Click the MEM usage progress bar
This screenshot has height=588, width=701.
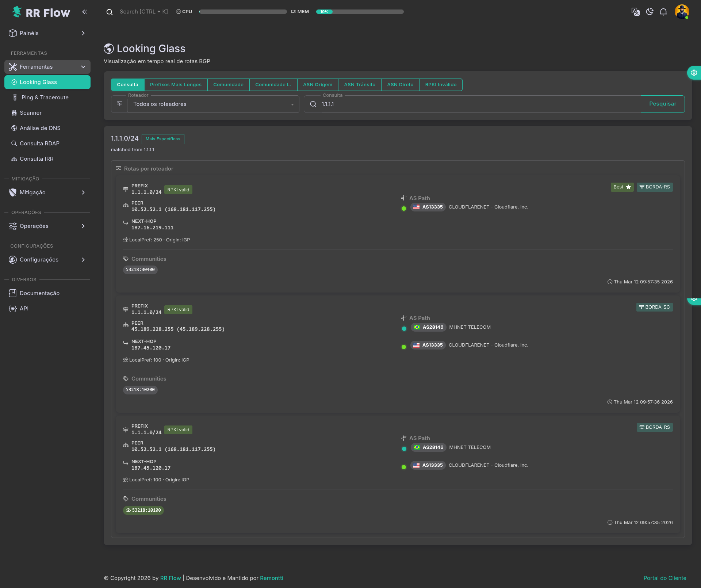360,12
